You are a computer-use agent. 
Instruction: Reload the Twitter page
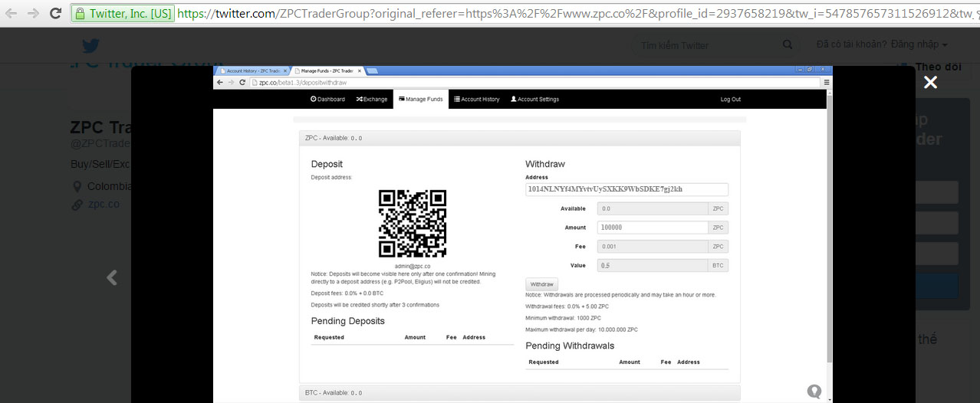point(56,13)
